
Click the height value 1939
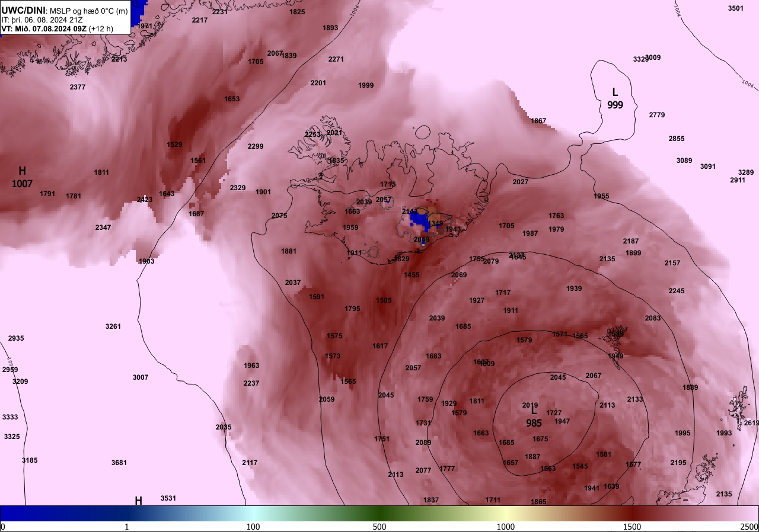(x=574, y=289)
